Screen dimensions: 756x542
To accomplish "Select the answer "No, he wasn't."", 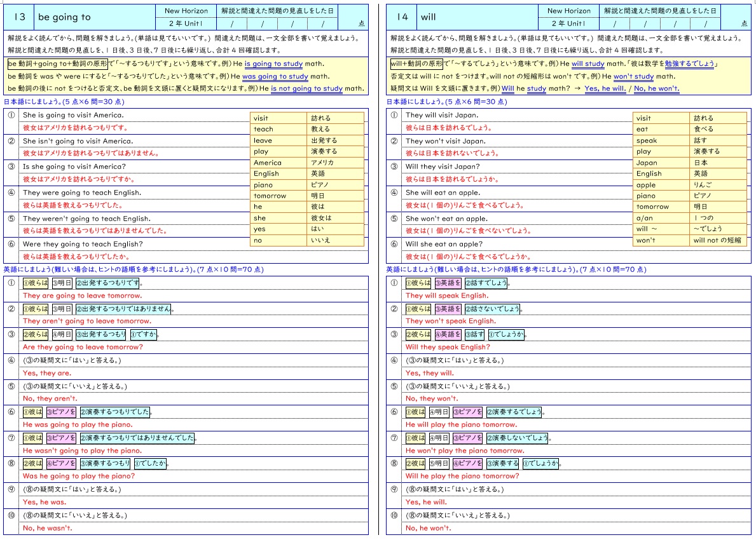I will (x=48, y=529).
